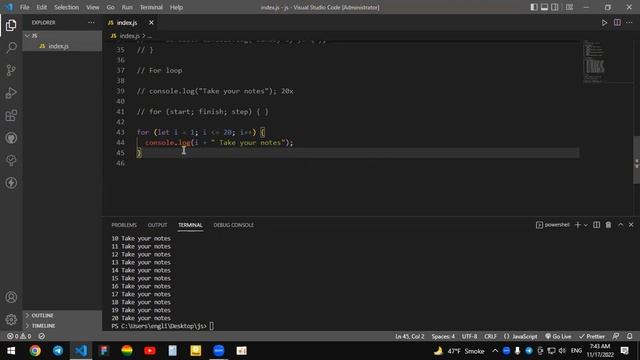Expand the TIMELINE section
Viewport: 640px width, 360px height.
pyautogui.click(x=43, y=326)
